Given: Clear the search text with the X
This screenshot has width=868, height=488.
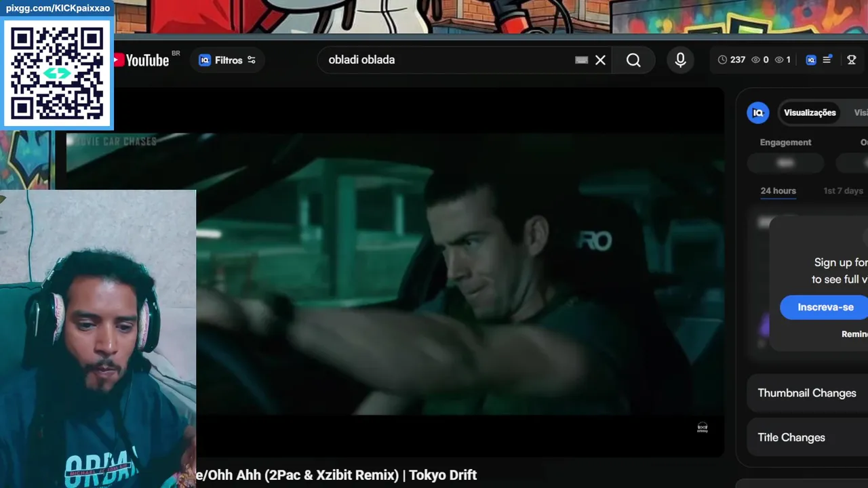Looking at the screenshot, I should point(600,60).
